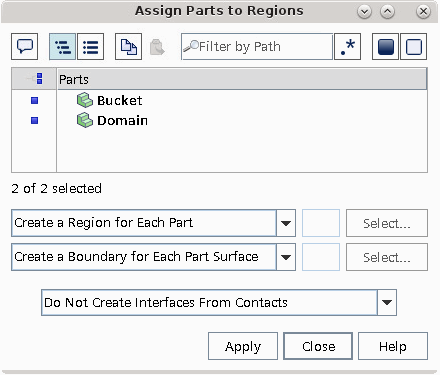Toggle the selection column header icon
The image size is (440, 375).
39,79
